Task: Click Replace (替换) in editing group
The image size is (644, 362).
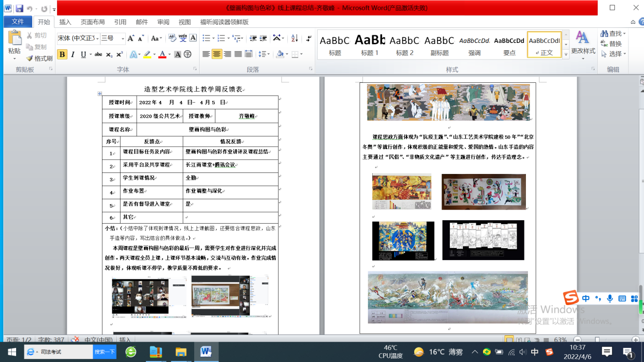Action: pos(611,44)
